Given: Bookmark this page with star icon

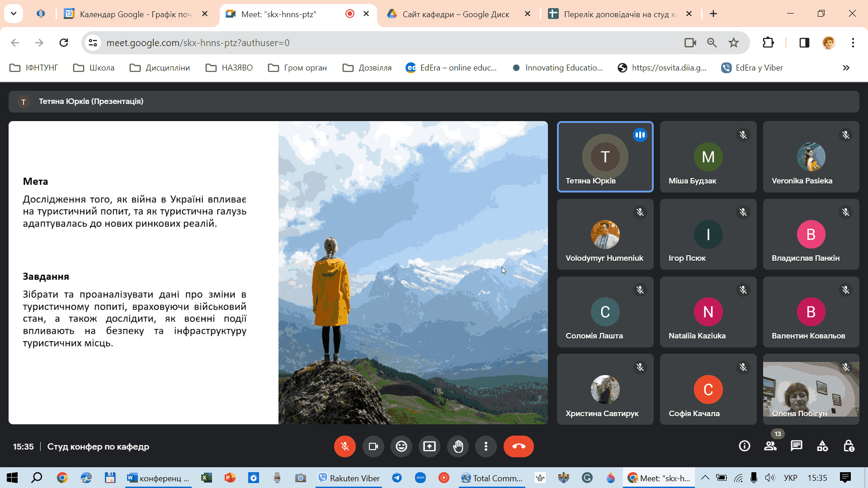Looking at the screenshot, I should pos(733,43).
